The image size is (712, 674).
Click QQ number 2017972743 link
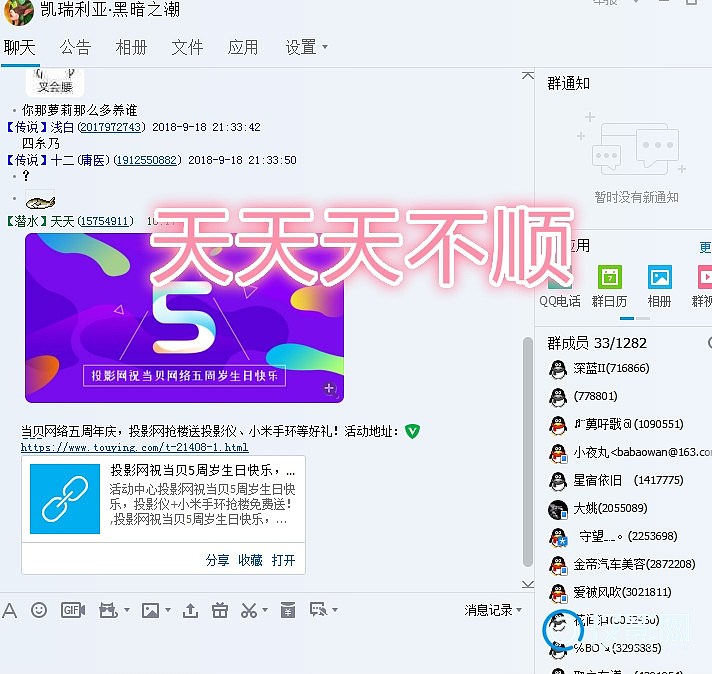point(111,127)
